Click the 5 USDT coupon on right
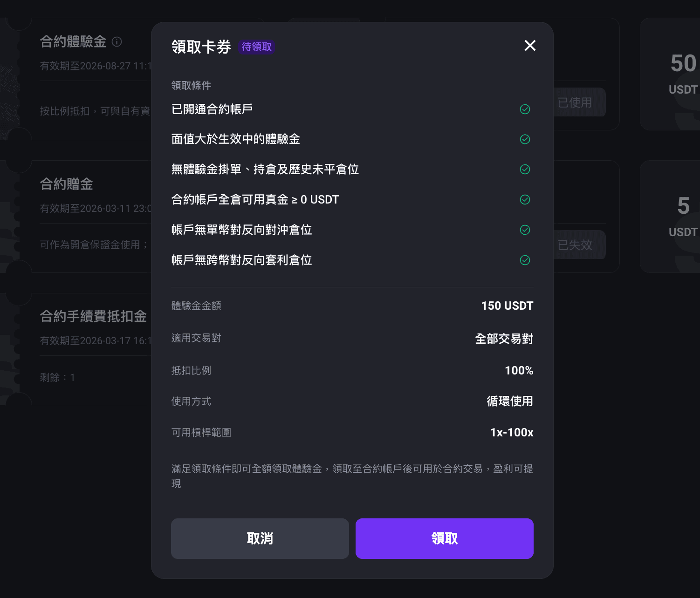Image resolution: width=700 pixels, height=598 pixels. [670, 217]
